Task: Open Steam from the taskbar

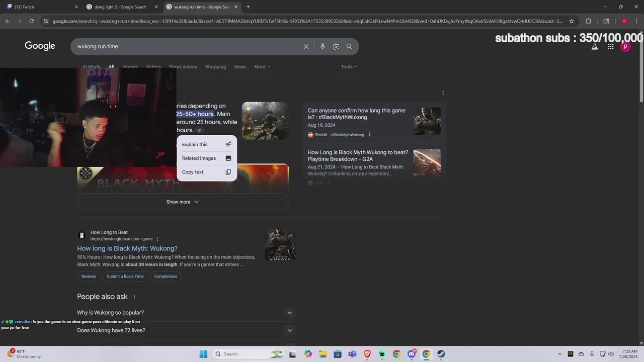Action: coord(441,354)
